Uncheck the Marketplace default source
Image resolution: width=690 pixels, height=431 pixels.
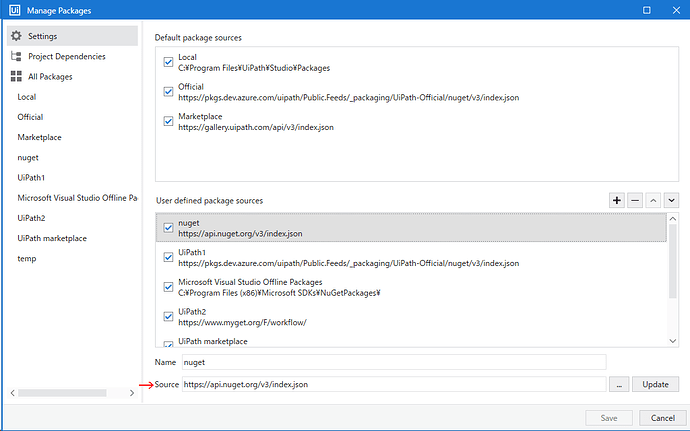(168, 121)
